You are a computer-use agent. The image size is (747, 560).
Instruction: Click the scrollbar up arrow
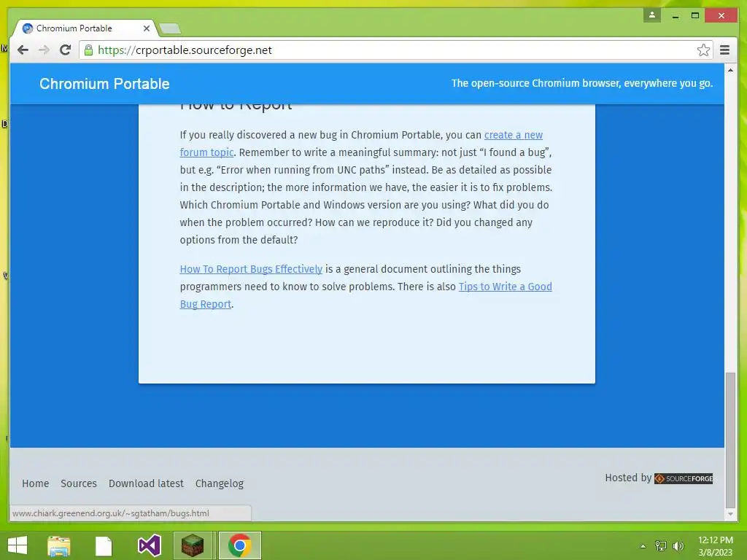(730, 71)
